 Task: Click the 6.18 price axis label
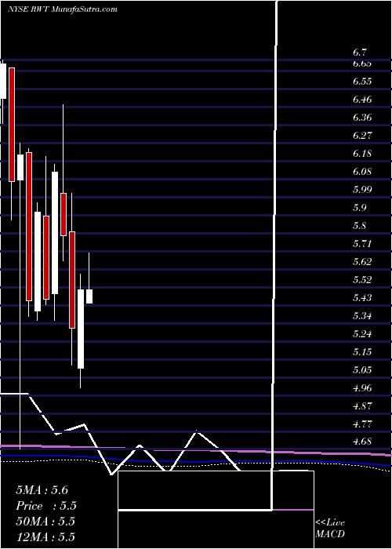coord(361,154)
